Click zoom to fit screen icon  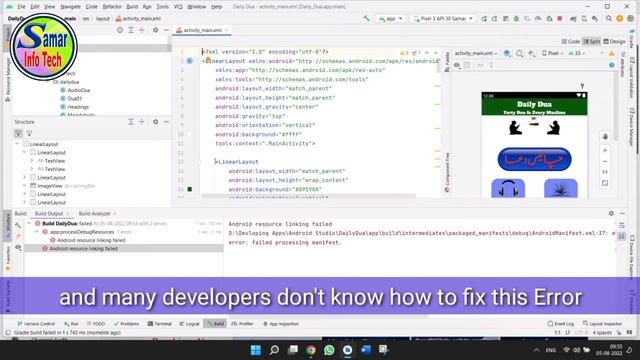pos(605,183)
